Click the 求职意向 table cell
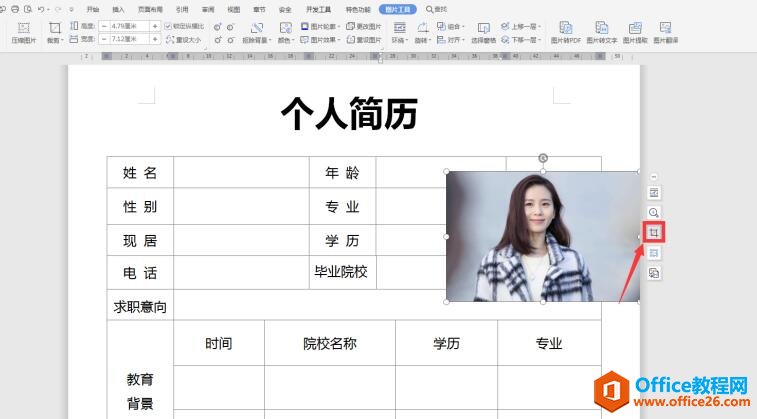Screen dimensions: 757x419 (x=140, y=306)
